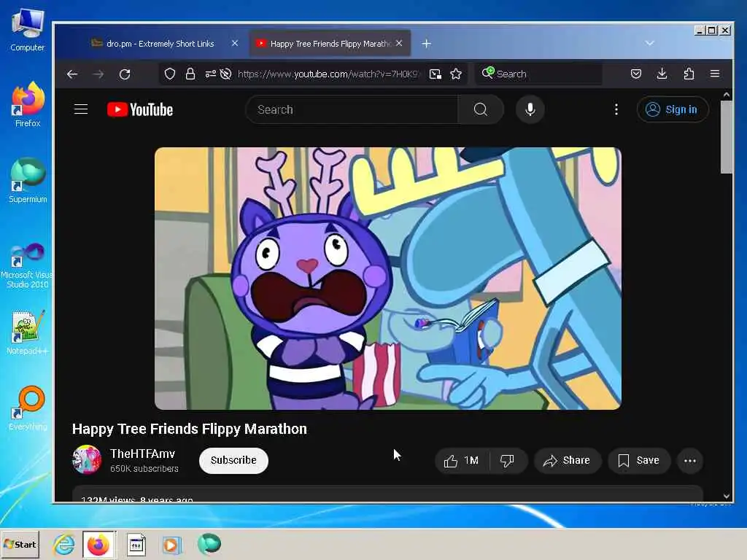
Task: Click the autoplay blocked icon in the address bar
Action: (x=226, y=74)
